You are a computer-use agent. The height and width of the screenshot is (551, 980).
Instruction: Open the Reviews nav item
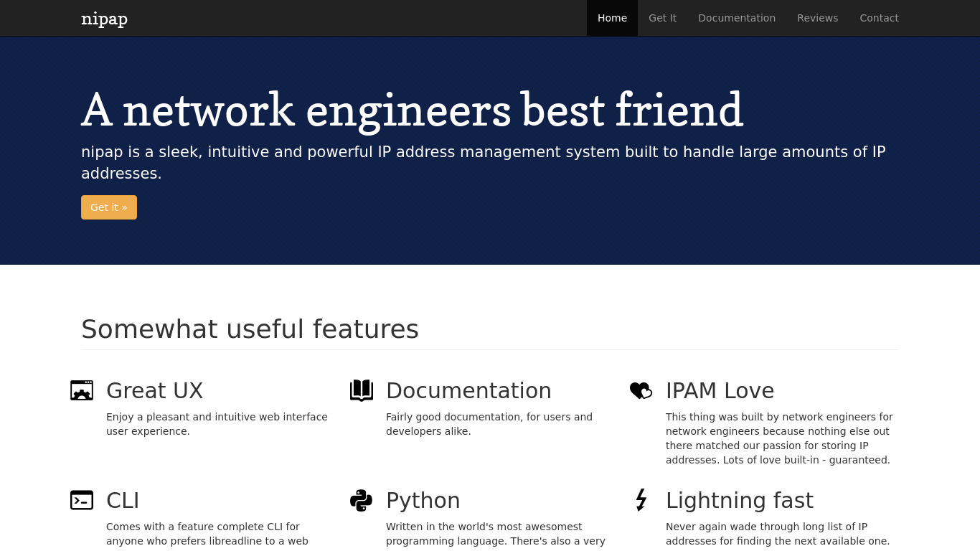coord(817,18)
